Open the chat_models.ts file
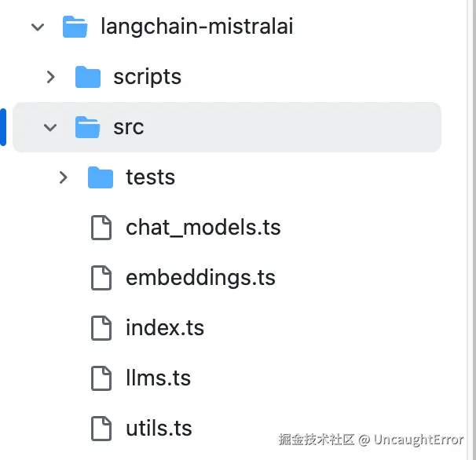Screen dimensions: 476x460 click(x=203, y=228)
